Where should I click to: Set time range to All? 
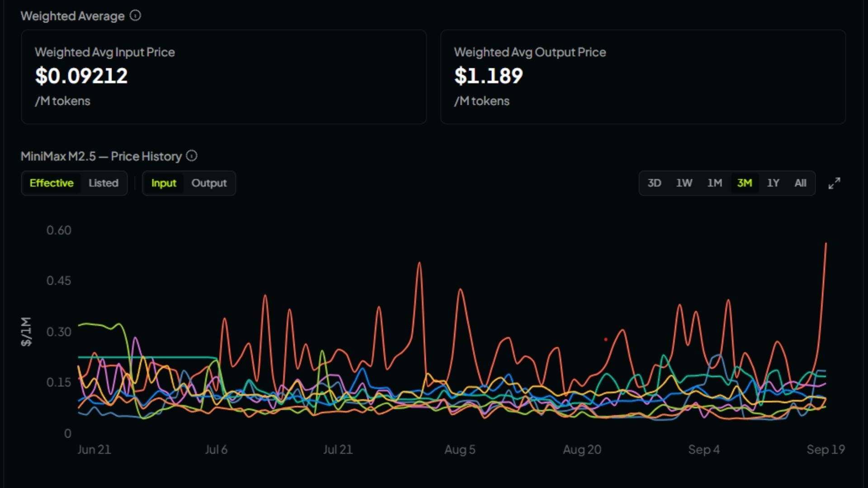tap(800, 183)
